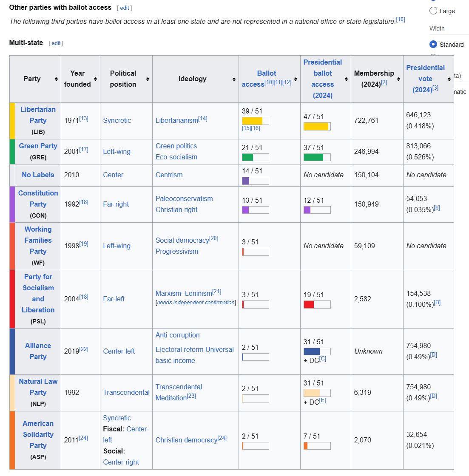Open Working Families Party link
The width and height of the screenshot is (469, 476).
point(38,240)
